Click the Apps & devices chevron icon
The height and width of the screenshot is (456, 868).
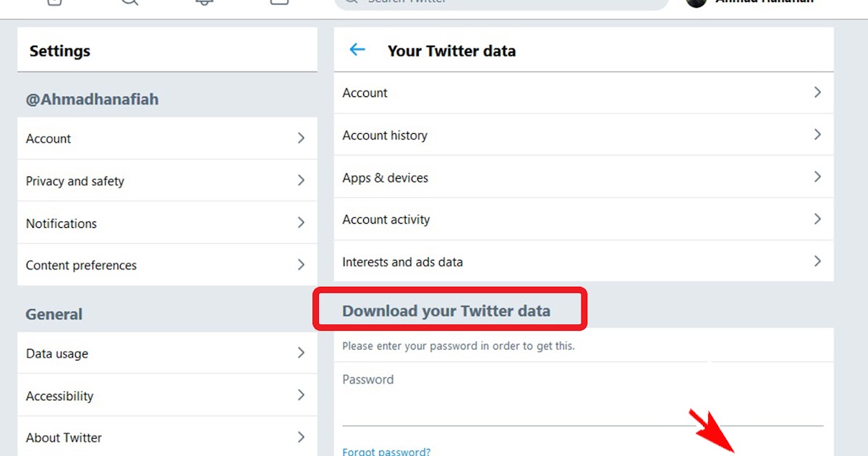[817, 177]
